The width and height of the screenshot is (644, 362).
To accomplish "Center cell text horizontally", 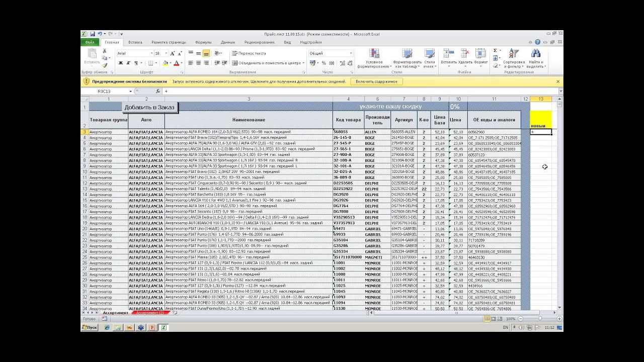I will click(199, 63).
